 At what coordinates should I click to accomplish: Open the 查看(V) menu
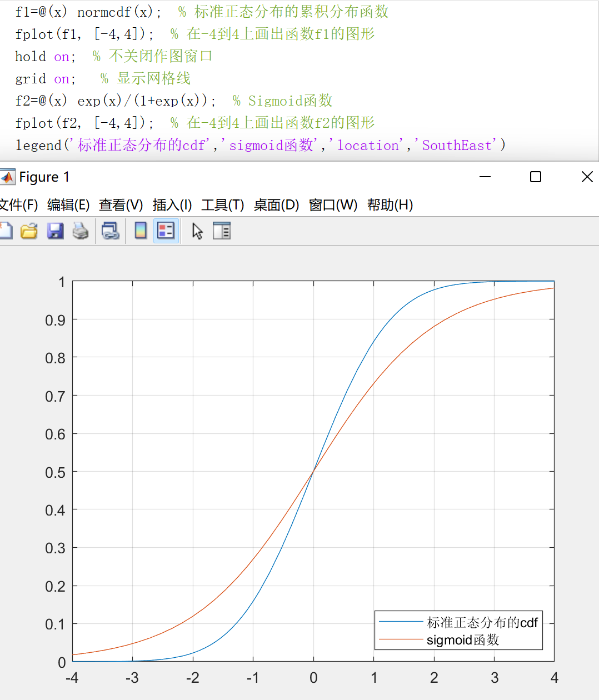118,204
